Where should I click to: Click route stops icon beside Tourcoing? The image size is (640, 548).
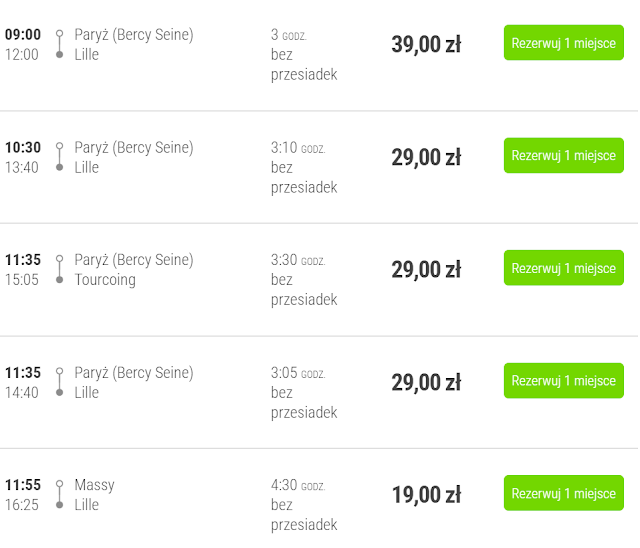pos(60,269)
